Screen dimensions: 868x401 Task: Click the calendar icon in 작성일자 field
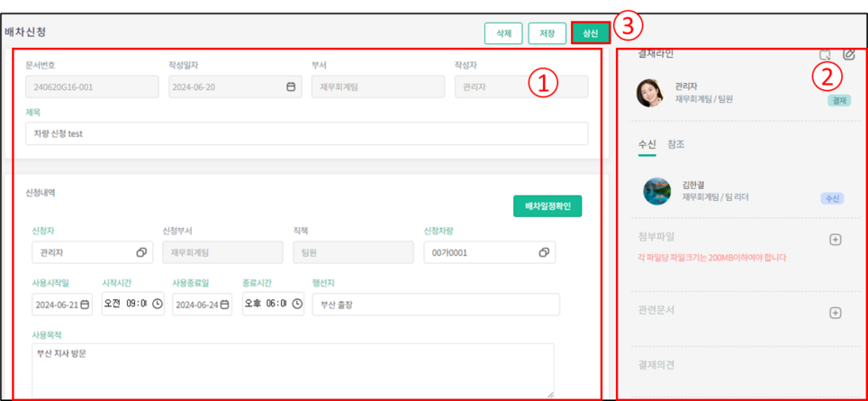pos(291,87)
